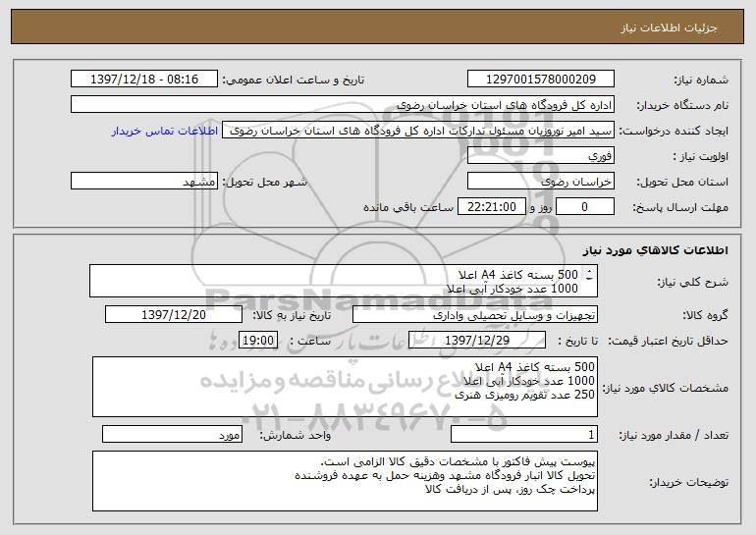The width and height of the screenshot is (756, 535).
Task: Click the price validity date 1397/12/29
Action: (477, 341)
